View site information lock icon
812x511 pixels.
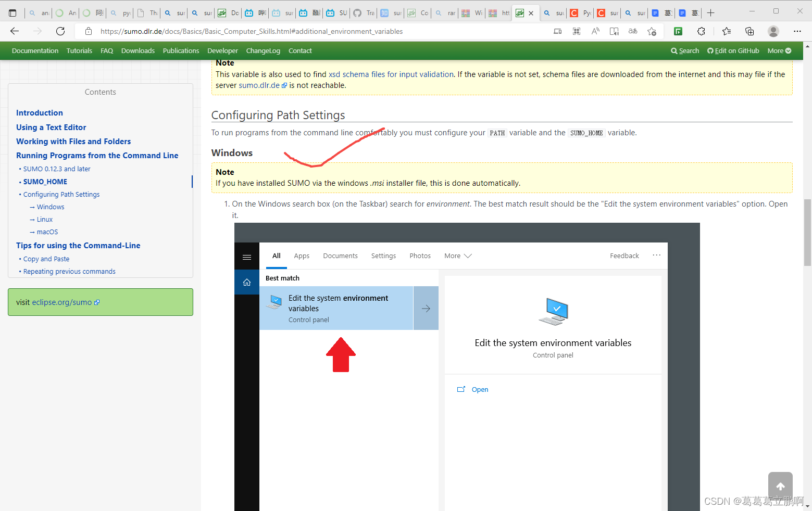click(x=89, y=31)
